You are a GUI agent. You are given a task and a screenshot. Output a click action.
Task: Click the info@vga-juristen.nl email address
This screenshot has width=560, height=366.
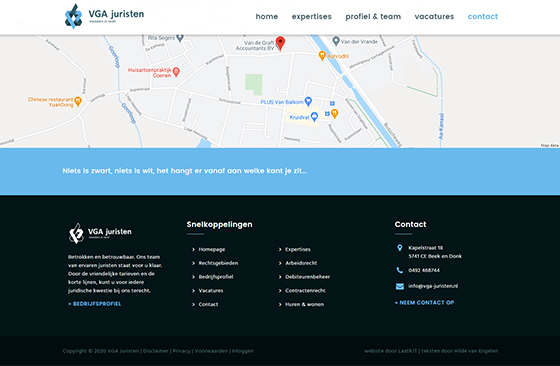coord(433,286)
